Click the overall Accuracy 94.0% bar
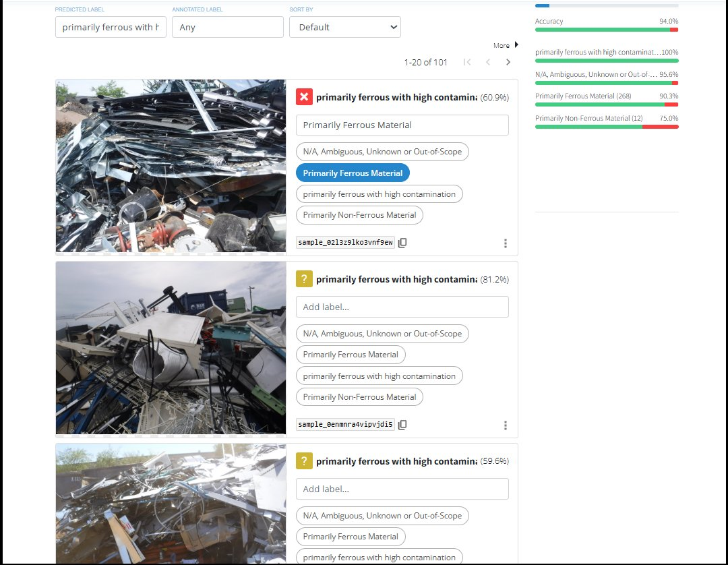Image resolution: width=728 pixels, height=565 pixels. coord(607,30)
